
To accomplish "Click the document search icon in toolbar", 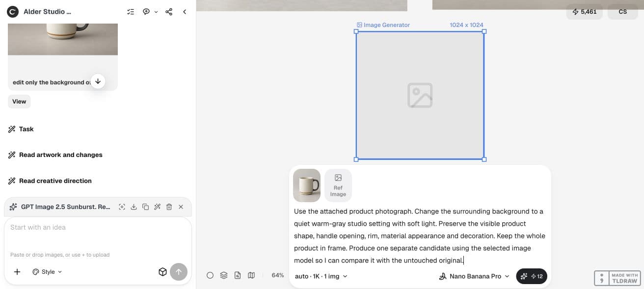I will coord(238,275).
